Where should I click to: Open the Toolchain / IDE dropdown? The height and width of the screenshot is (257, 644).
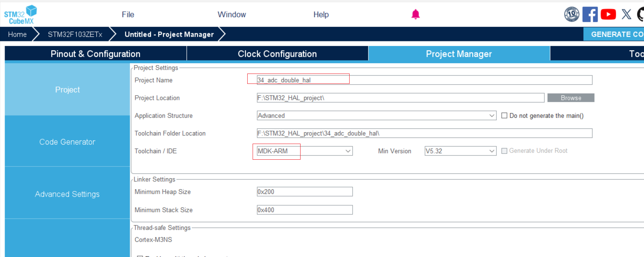pyautogui.click(x=304, y=151)
